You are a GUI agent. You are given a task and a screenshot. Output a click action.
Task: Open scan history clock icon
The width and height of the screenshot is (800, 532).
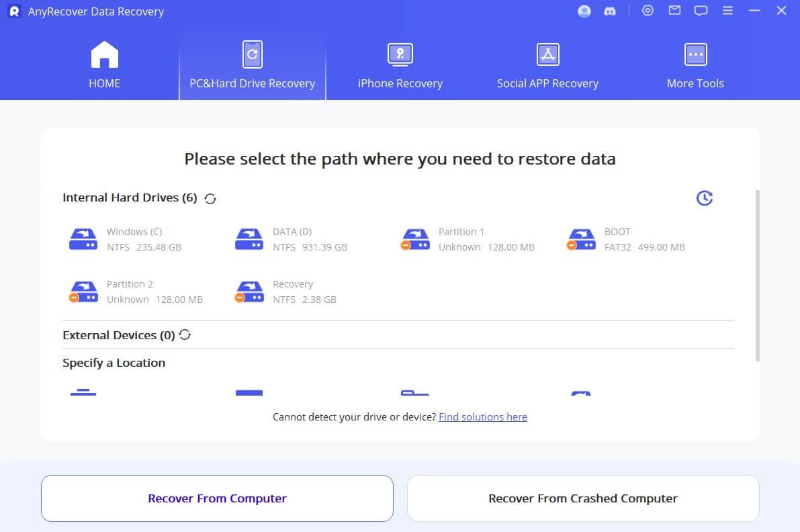(x=704, y=198)
